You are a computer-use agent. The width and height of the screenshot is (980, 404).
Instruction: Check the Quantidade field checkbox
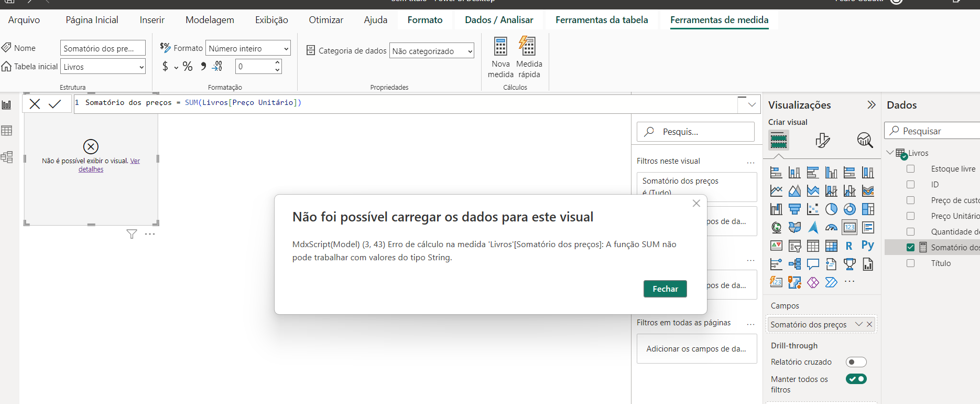pyautogui.click(x=911, y=232)
